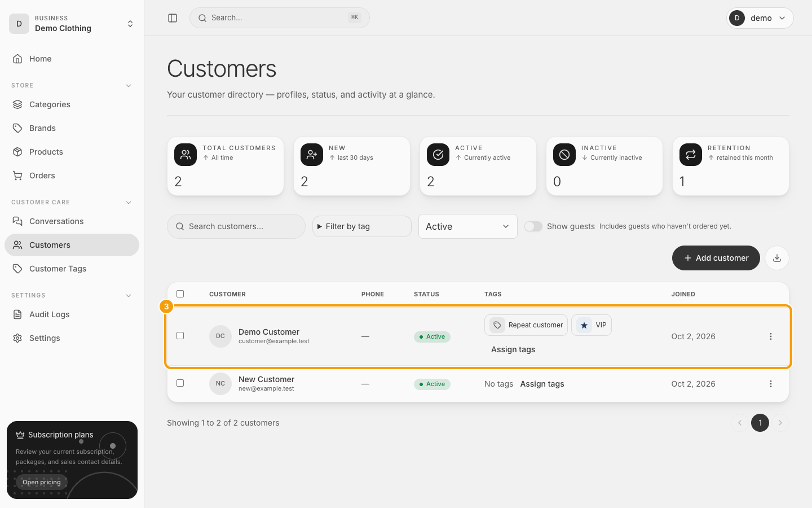Expand the Filter by tag disclosure
The image size is (812, 508).
[x=362, y=226]
